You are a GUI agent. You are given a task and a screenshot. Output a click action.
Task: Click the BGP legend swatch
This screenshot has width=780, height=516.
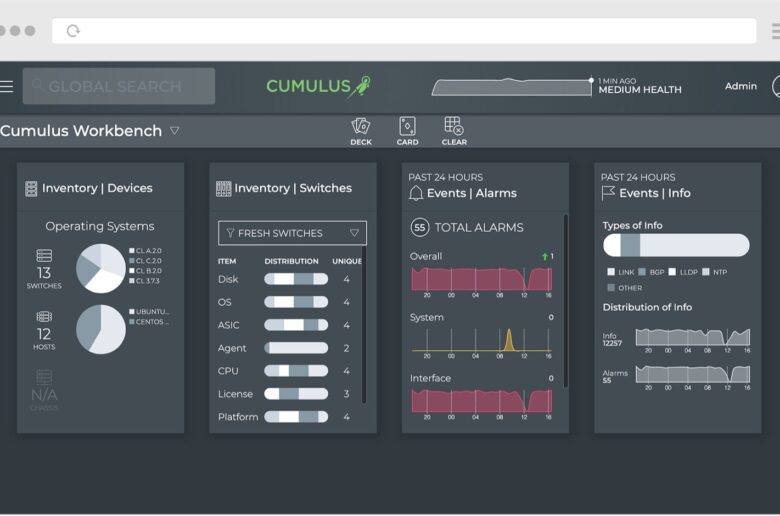pos(642,272)
